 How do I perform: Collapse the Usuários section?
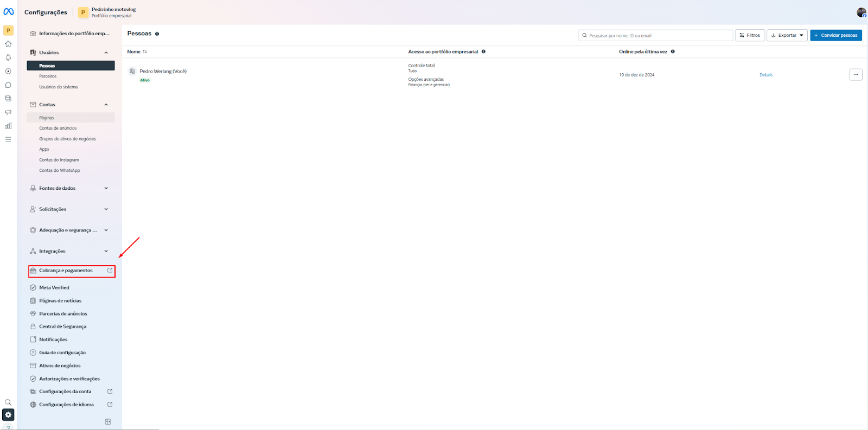click(x=106, y=53)
